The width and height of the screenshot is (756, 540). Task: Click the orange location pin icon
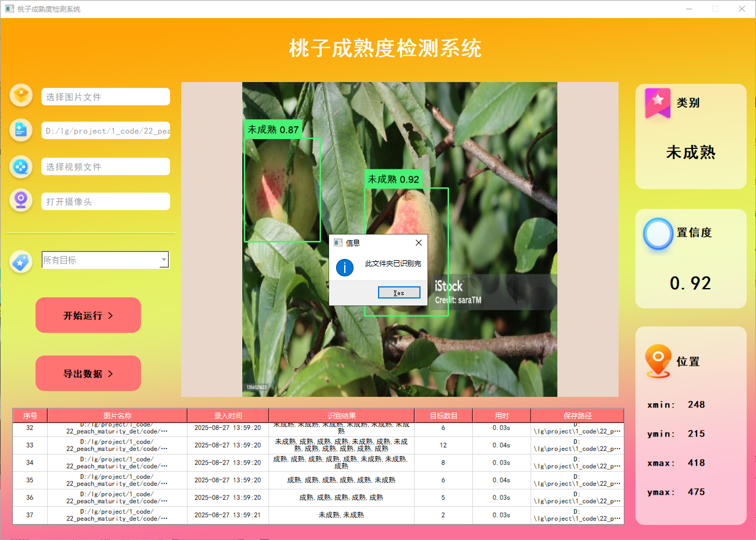pos(658,361)
